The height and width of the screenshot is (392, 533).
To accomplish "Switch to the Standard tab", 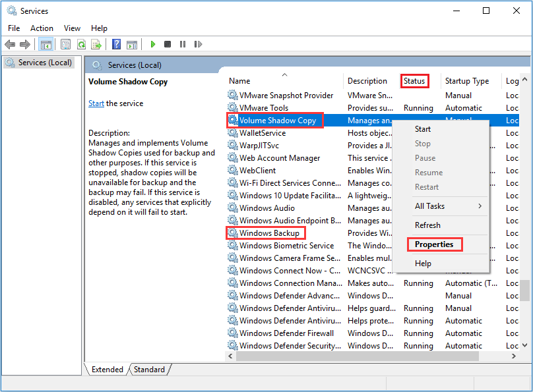I will pyautogui.click(x=149, y=369).
